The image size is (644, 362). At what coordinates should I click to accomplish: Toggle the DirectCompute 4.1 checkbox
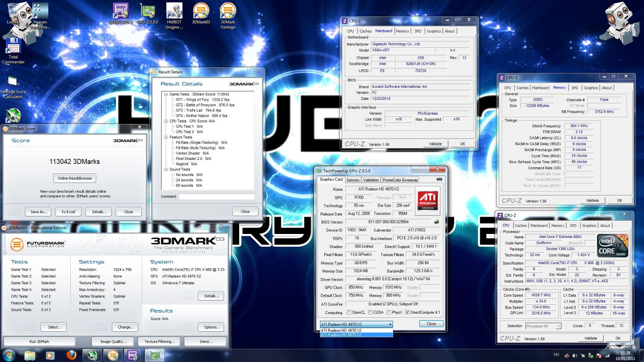pos(407,312)
